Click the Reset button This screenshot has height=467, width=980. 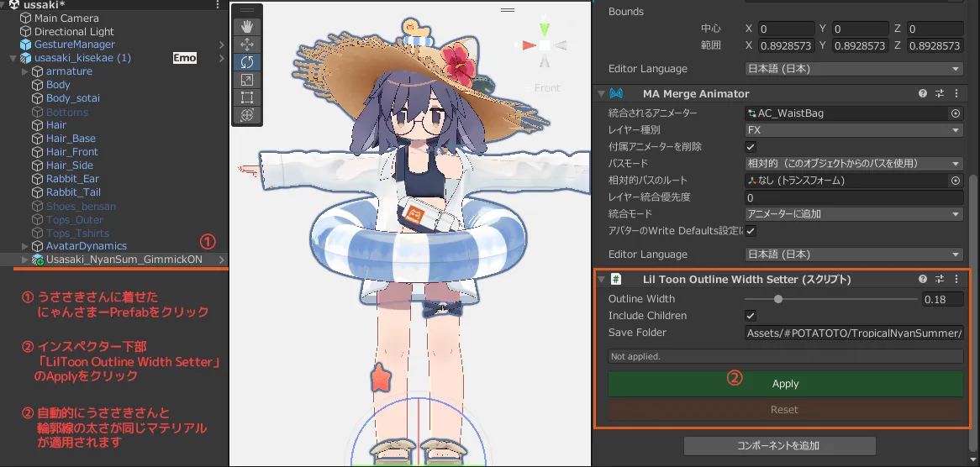click(x=786, y=410)
